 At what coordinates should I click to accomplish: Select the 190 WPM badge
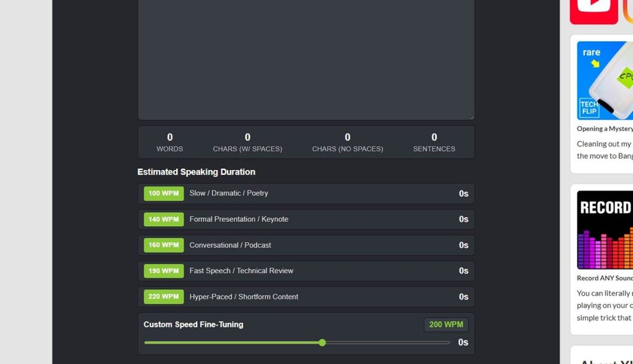[x=163, y=271]
